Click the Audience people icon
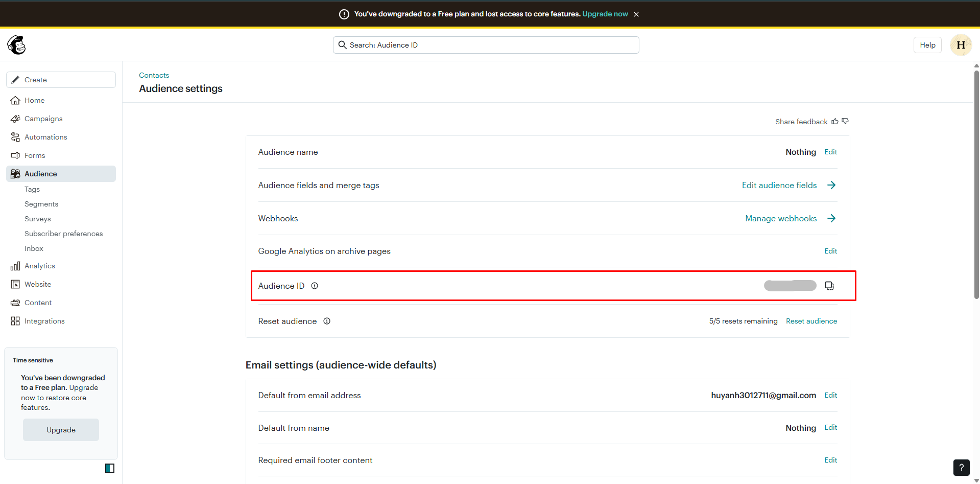The width and height of the screenshot is (980, 484). tap(15, 174)
